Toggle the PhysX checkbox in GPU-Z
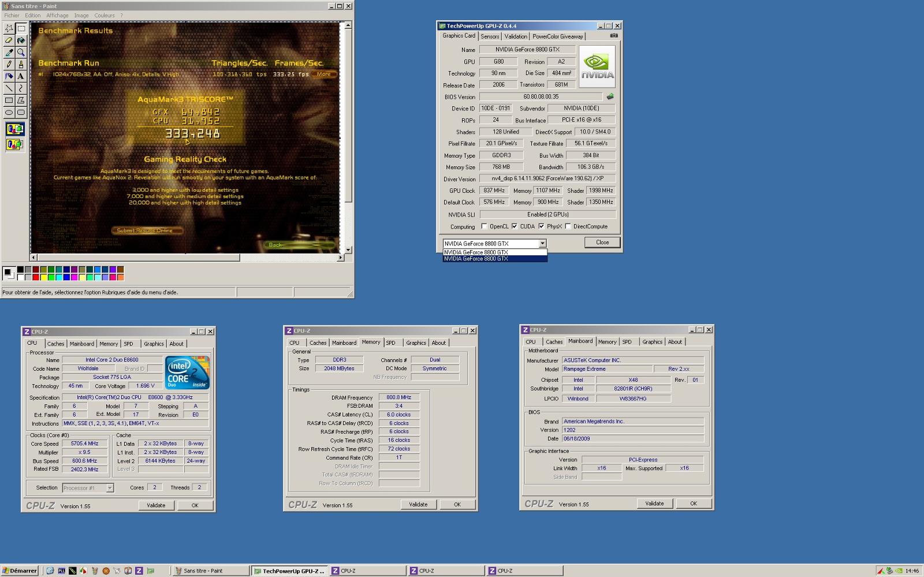Screen dimensions: 924x577 pyautogui.click(x=541, y=226)
